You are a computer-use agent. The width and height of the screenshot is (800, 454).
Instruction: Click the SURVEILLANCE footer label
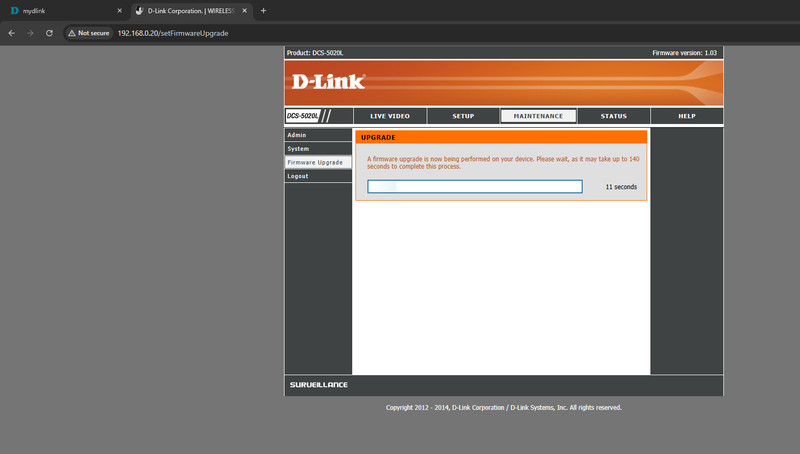[318, 385]
